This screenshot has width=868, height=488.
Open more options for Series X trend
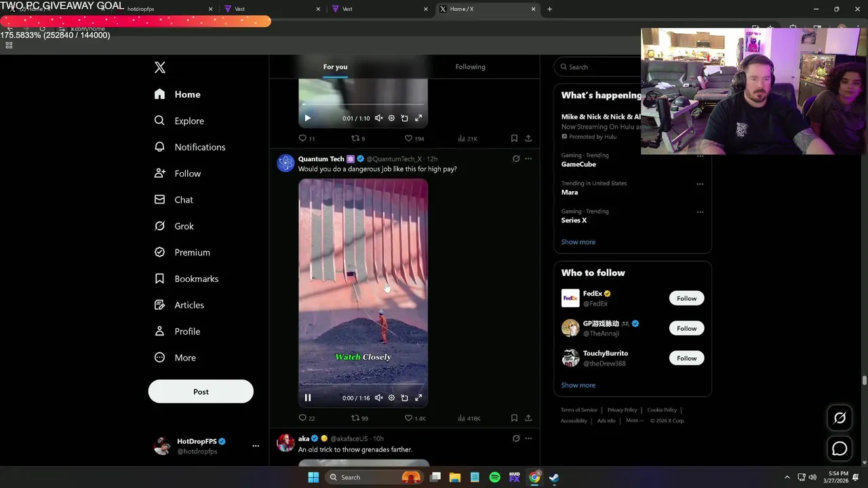tap(700, 211)
